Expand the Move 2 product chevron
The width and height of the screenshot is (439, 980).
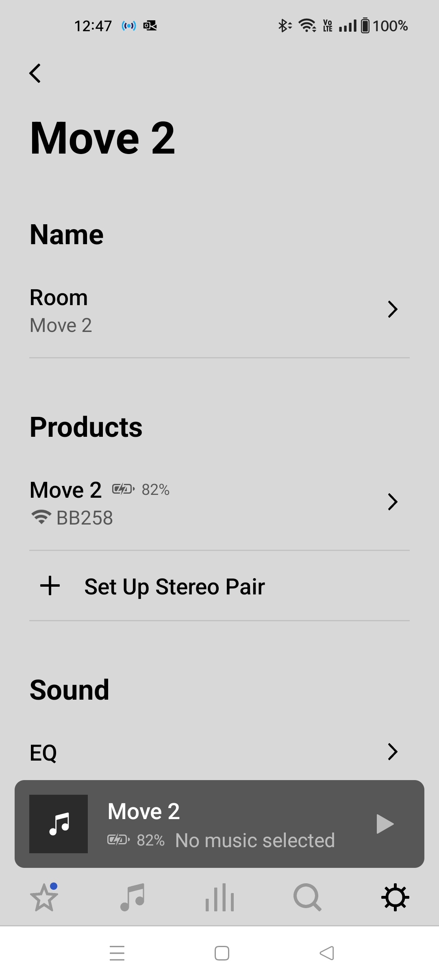(x=392, y=502)
